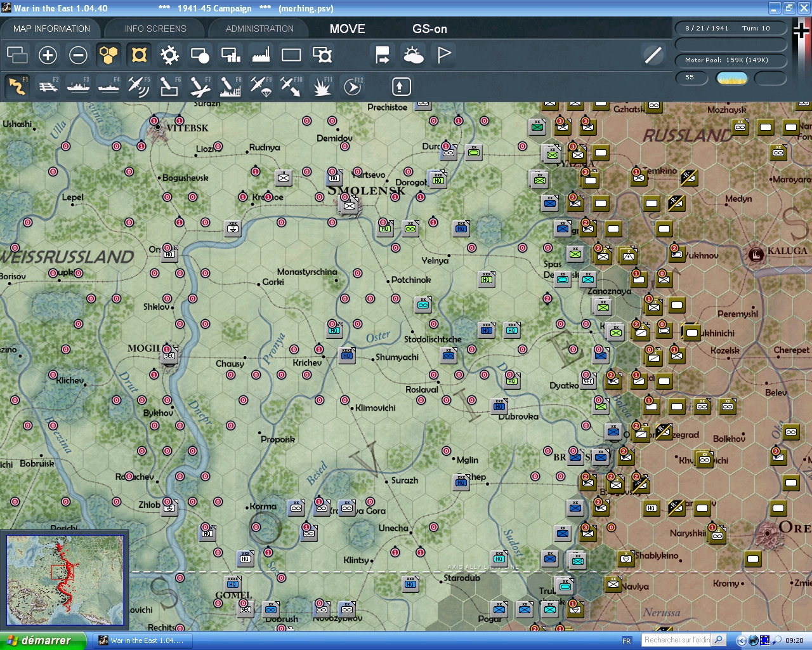Select the F5 aircraft-with-radar-waves mode
Screen dimensions: 812x650
pyautogui.click(x=139, y=86)
